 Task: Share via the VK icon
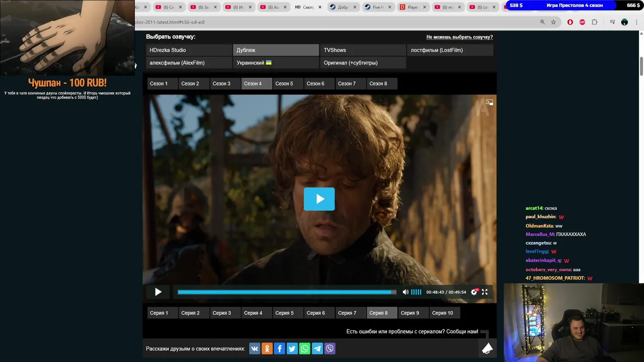[x=255, y=348]
